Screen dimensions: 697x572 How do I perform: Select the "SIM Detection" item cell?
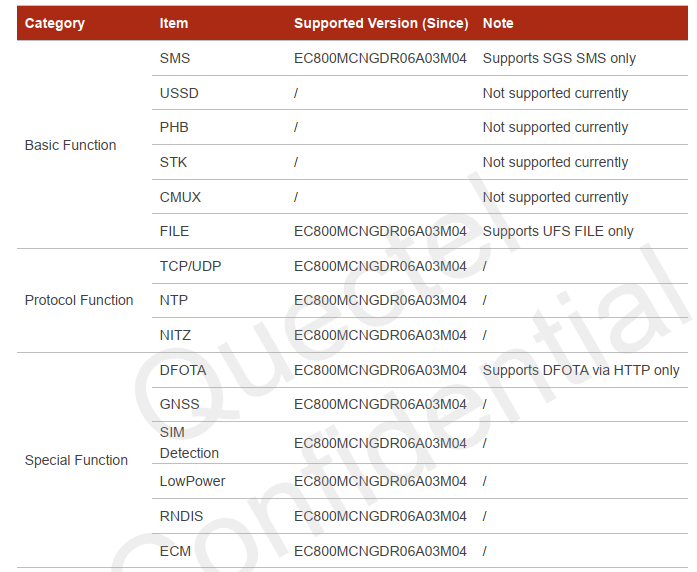click(x=189, y=442)
